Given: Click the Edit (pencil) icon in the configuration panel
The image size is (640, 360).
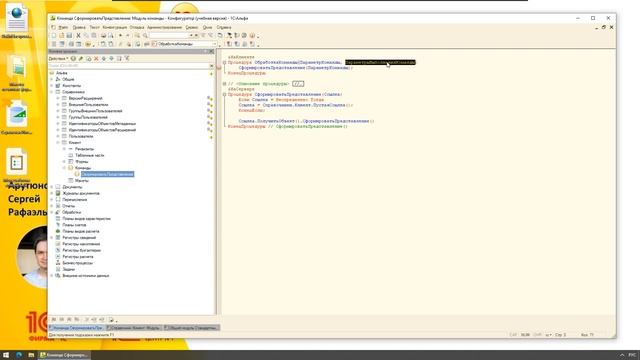Looking at the screenshot, I should 81,59.
